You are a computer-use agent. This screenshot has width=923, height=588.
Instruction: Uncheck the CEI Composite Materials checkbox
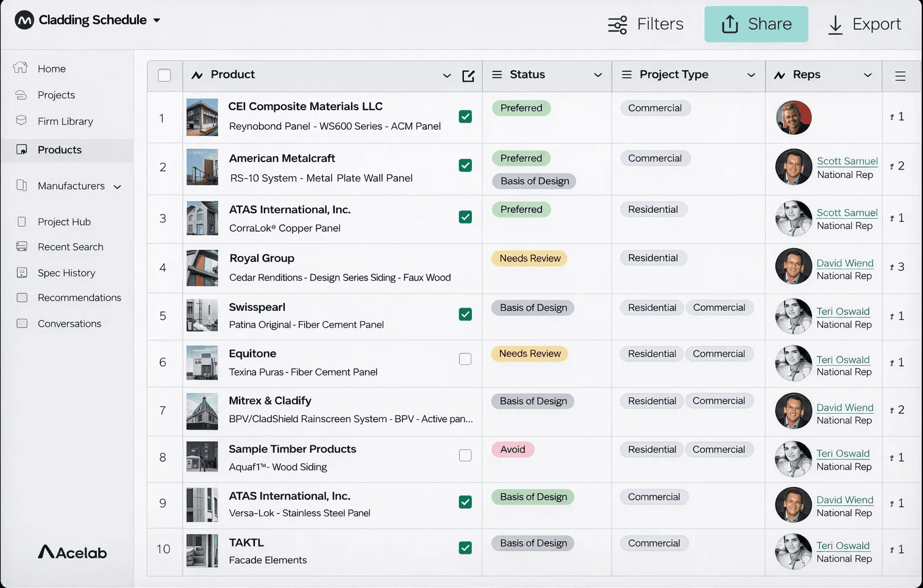pyautogui.click(x=465, y=116)
